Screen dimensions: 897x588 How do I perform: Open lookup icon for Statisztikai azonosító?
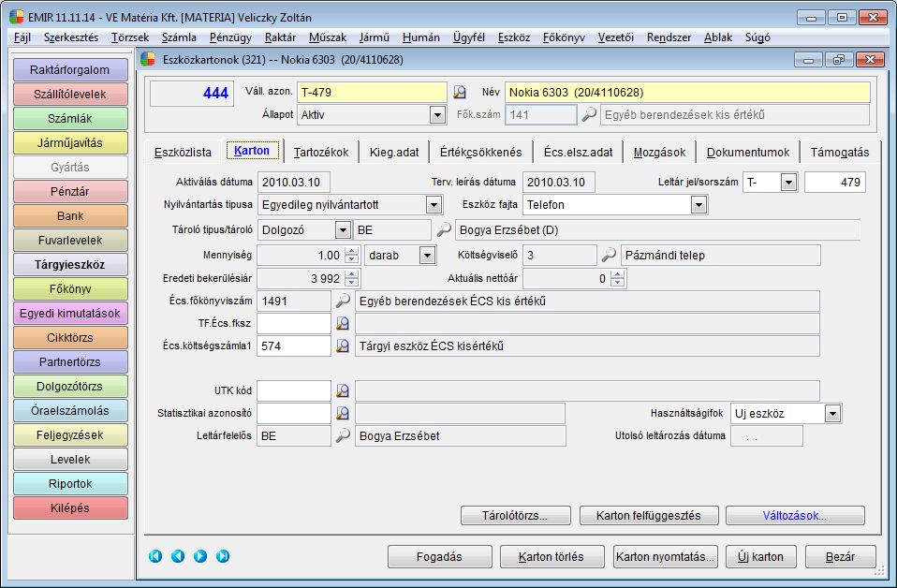pyautogui.click(x=342, y=413)
